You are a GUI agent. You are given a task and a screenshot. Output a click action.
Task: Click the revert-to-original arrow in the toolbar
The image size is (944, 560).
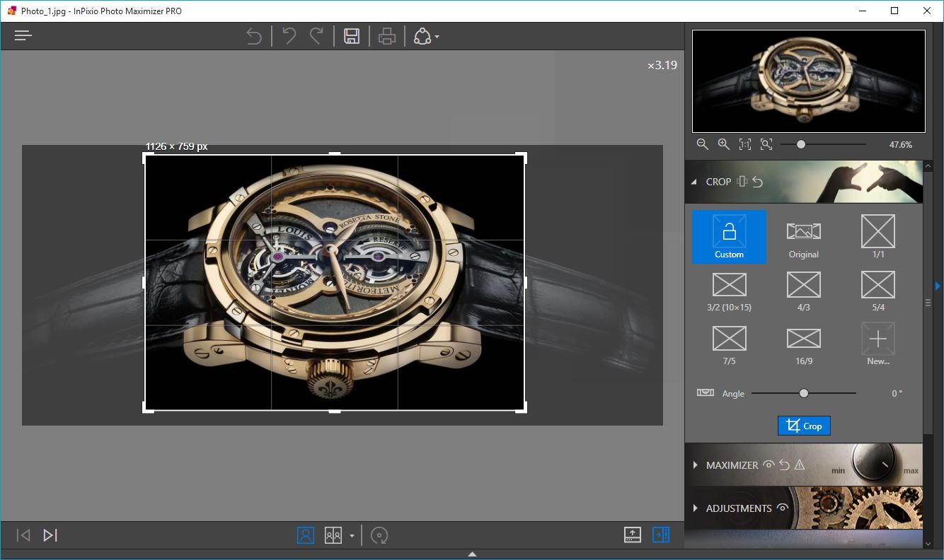pyautogui.click(x=254, y=36)
